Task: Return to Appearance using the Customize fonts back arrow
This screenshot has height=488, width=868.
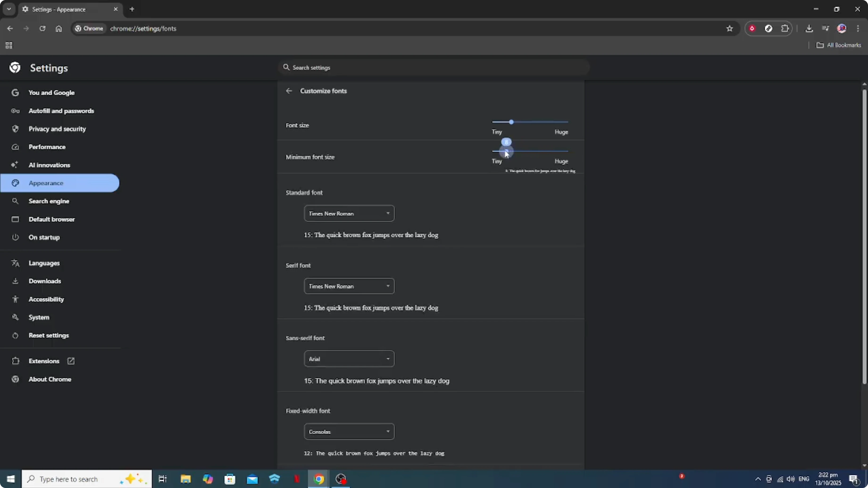Action: (289, 91)
